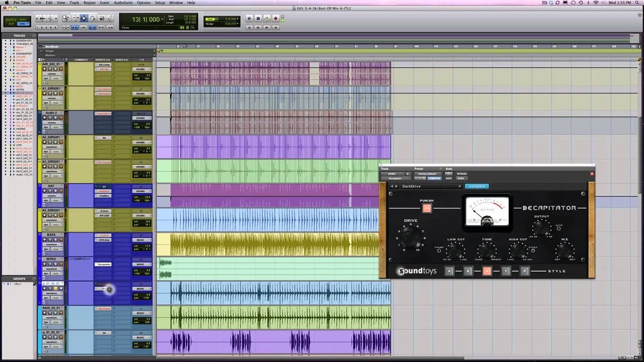Viewport: 644px width, 362px height.
Task: Click the Online clock button in transport
Action: (x=250, y=19)
